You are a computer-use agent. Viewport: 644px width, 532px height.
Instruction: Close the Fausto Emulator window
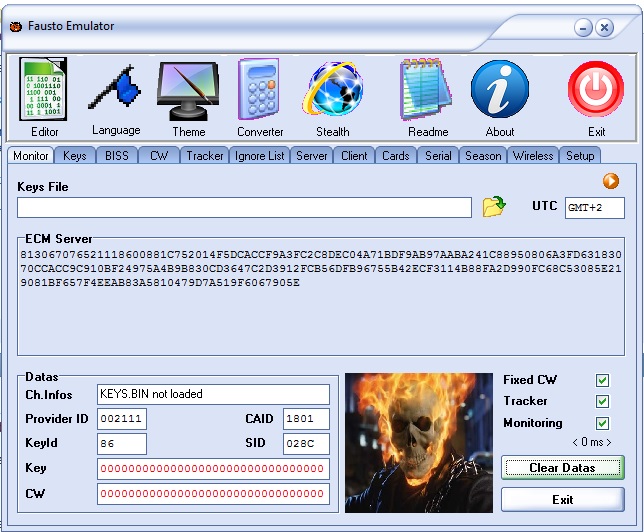coord(604,28)
